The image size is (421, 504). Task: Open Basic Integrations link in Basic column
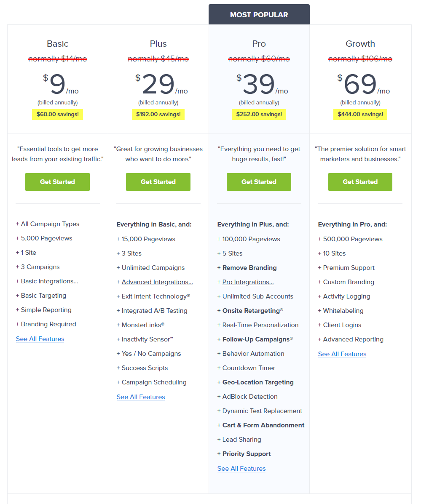coord(49,281)
